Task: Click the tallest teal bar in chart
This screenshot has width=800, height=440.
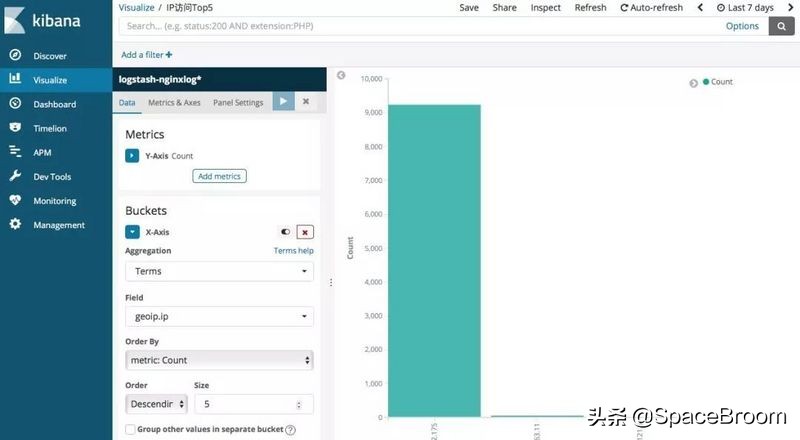Action: click(x=434, y=261)
